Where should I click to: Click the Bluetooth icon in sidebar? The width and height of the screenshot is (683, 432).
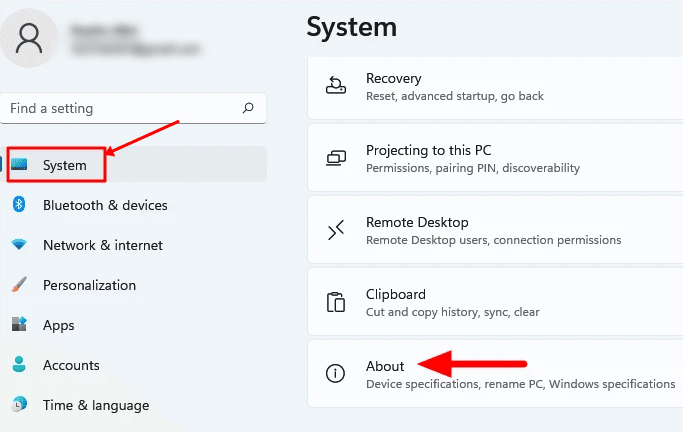19,205
